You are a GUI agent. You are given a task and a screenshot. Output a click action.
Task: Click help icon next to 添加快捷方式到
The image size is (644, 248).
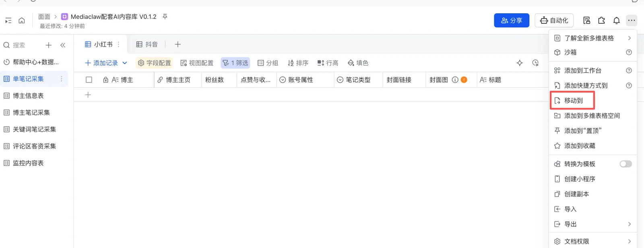(x=629, y=85)
